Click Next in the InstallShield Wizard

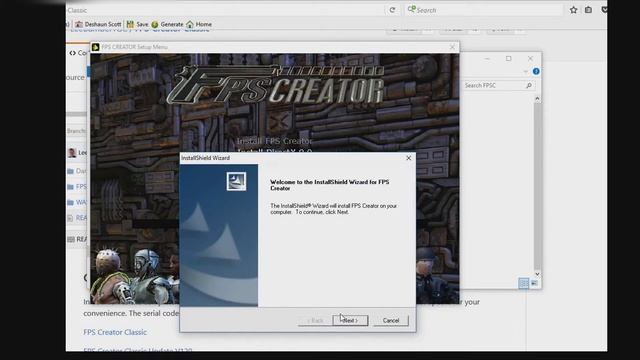coord(350,320)
